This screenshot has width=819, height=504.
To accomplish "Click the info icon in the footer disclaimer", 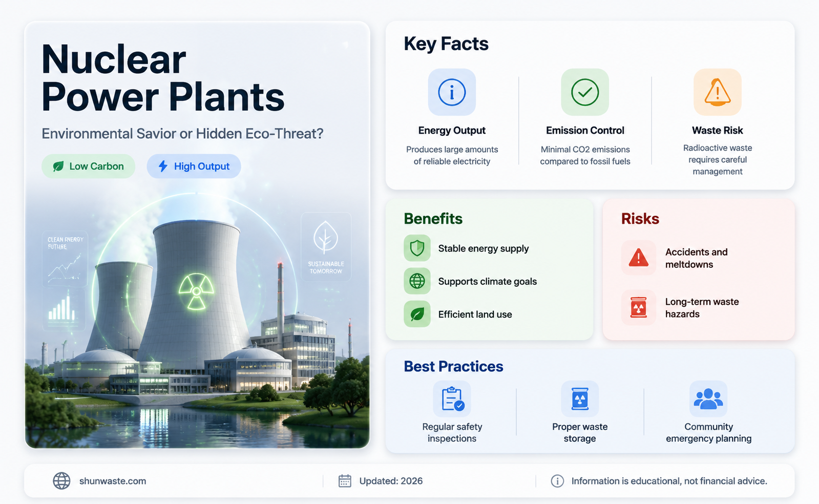I will pos(557,481).
